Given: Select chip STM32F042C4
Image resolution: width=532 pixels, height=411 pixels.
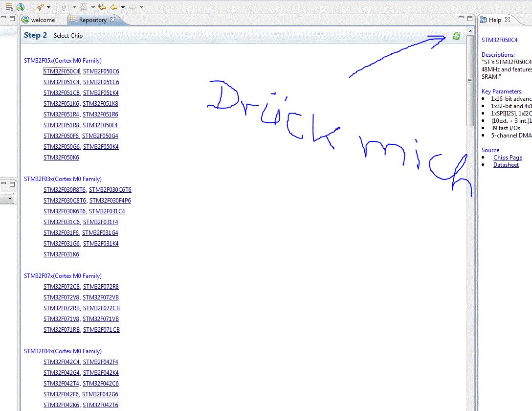Looking at the screenshot, I should 62,362.
